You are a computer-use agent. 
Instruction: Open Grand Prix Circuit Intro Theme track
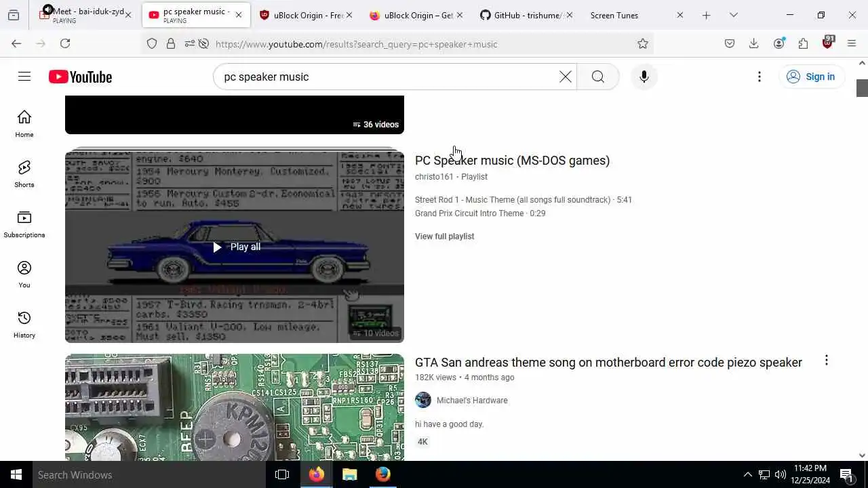point(480,213)
